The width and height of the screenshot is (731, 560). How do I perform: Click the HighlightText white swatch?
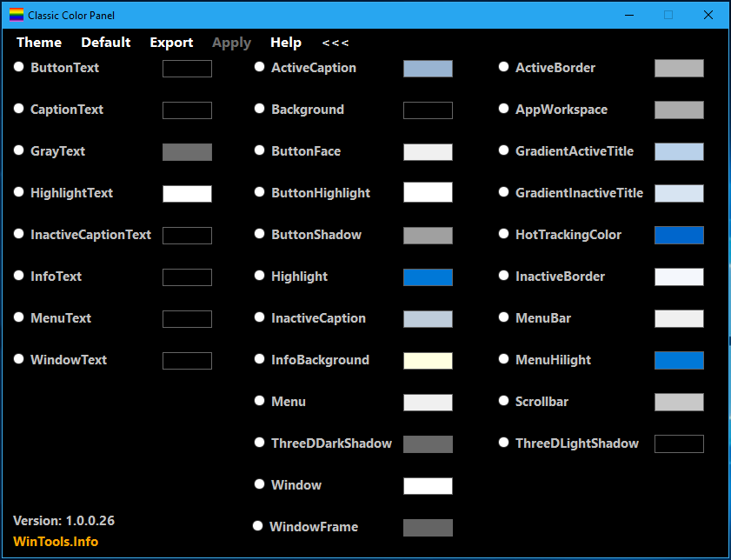187,194
